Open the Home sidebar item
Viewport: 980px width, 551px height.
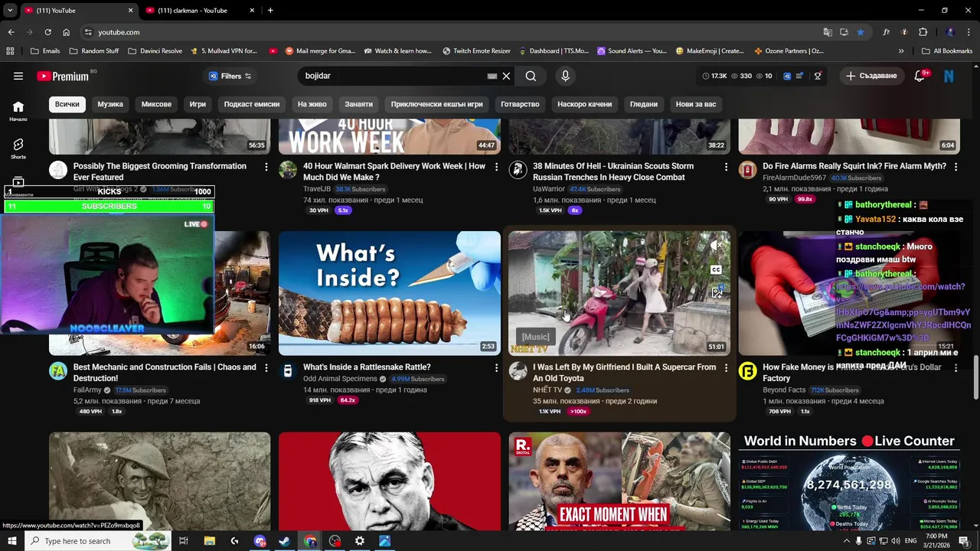18,111
